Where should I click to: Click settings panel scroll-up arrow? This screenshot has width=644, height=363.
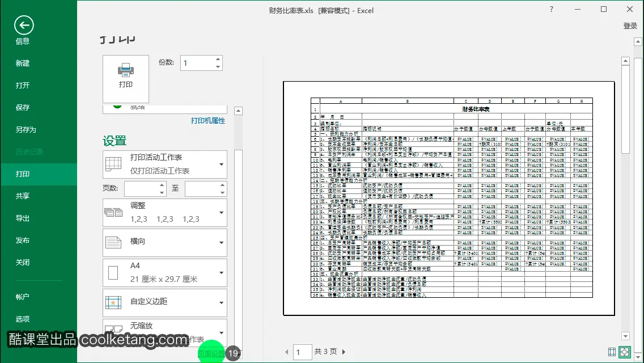tap(238, 111)
